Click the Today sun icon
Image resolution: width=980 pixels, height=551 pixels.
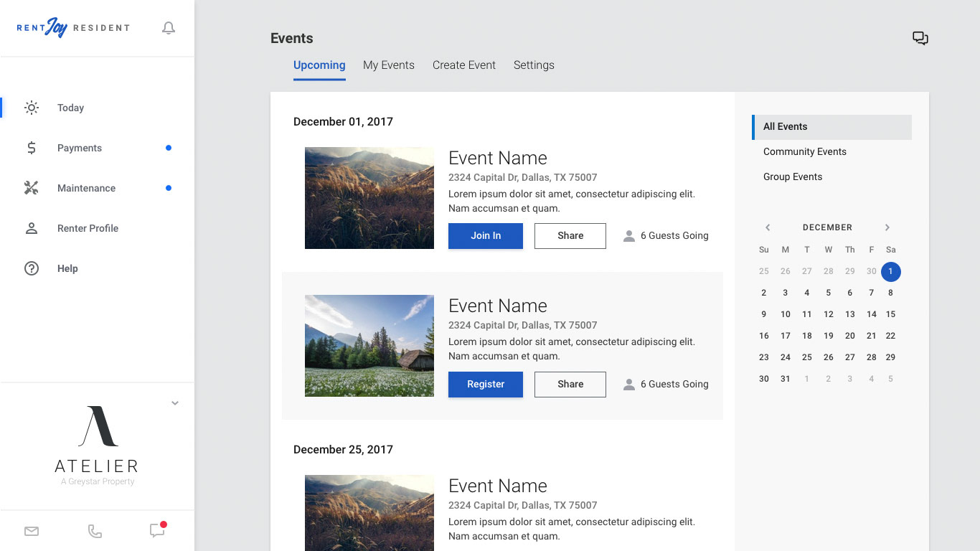[x=32, y=108]
